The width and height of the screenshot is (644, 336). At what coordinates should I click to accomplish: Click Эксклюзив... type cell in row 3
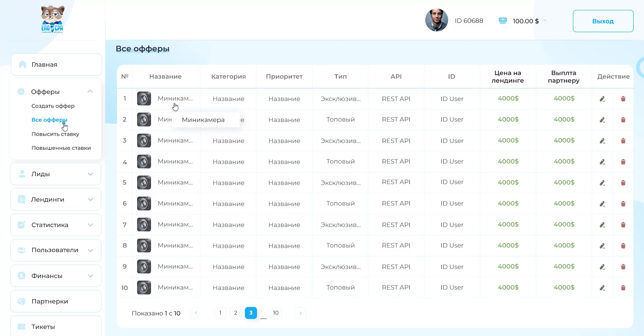[x=340, y=141]
